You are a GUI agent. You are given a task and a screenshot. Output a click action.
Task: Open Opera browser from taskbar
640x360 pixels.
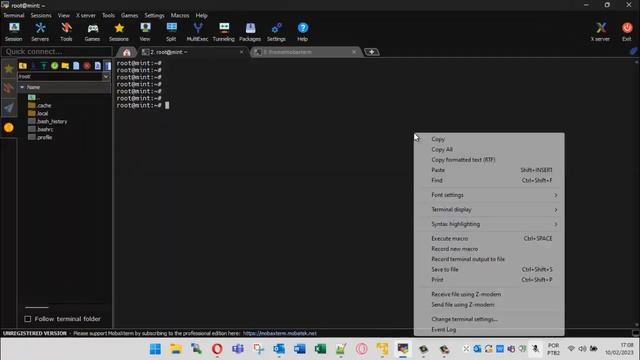click(217, 349)
